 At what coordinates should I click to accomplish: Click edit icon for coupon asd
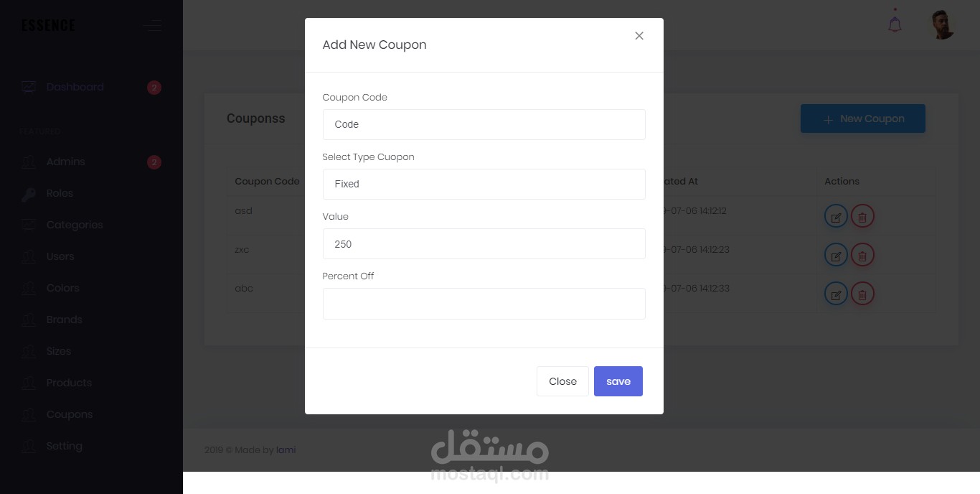[x=836, y=216]
